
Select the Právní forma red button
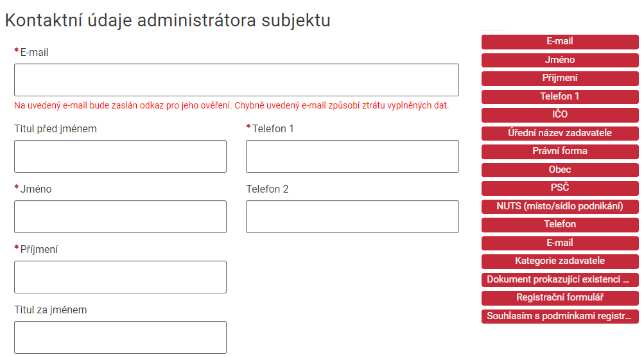[560, 152]
